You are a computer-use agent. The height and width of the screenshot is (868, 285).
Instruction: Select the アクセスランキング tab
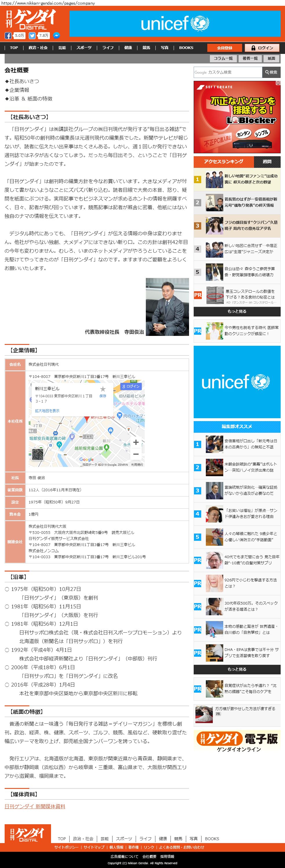[224, 162]
